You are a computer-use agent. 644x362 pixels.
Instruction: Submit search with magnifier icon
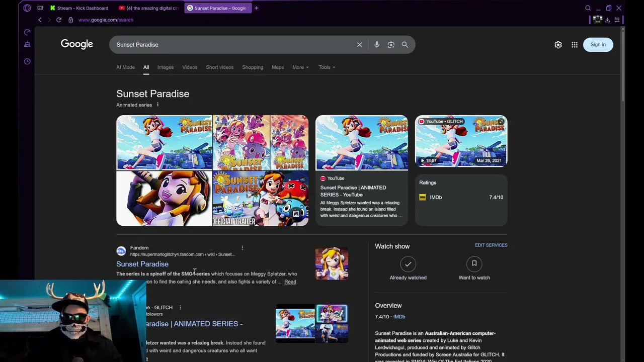tap(405, 45)
